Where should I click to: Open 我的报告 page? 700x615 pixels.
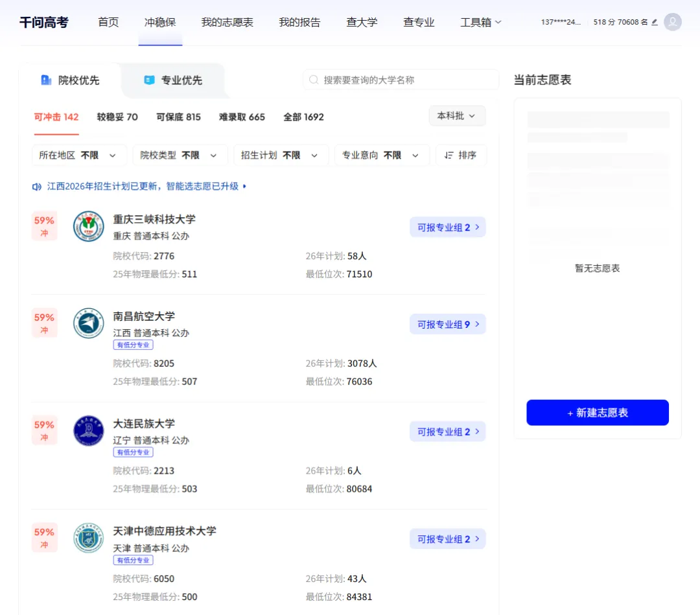tap(299, 22)
